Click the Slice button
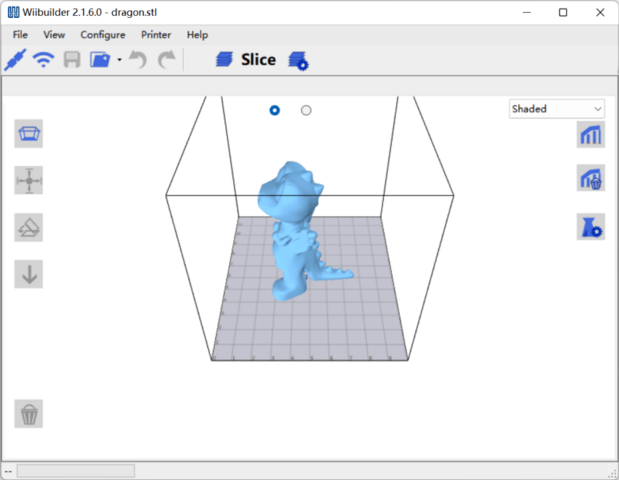 point(246,60)
